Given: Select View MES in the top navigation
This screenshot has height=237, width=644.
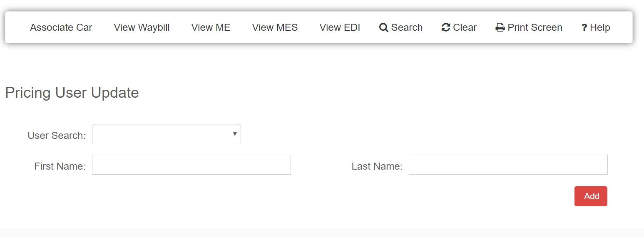Looking at the screenshot, I should pos(275,27).
